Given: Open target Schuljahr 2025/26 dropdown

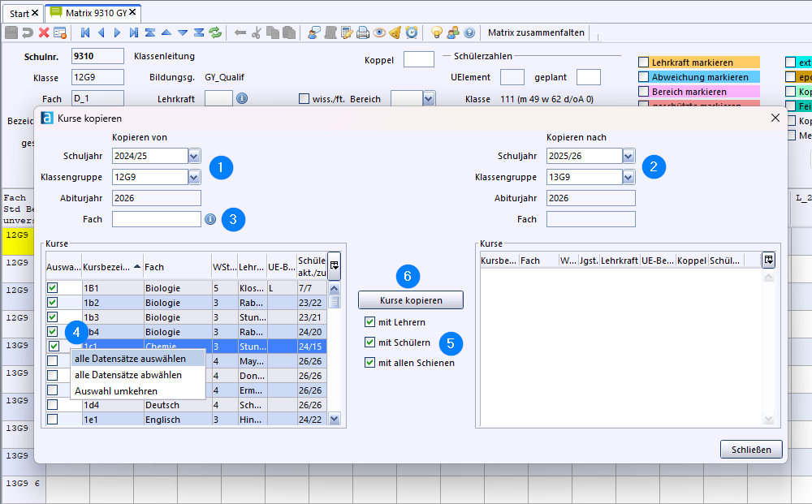Looking at the screenshot, I should [628, 156].
